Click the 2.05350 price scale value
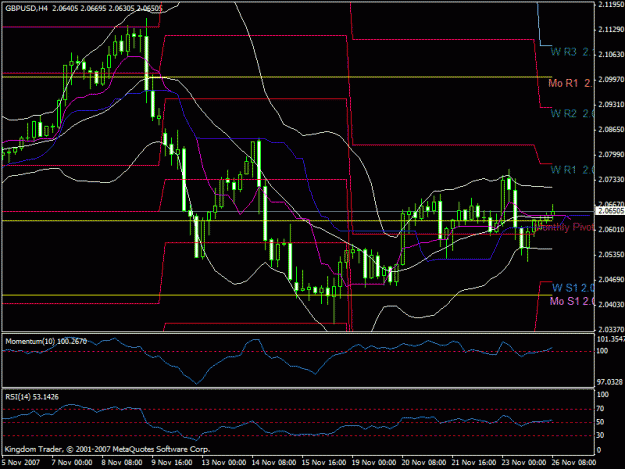625x469 pixels. [611, 254]
